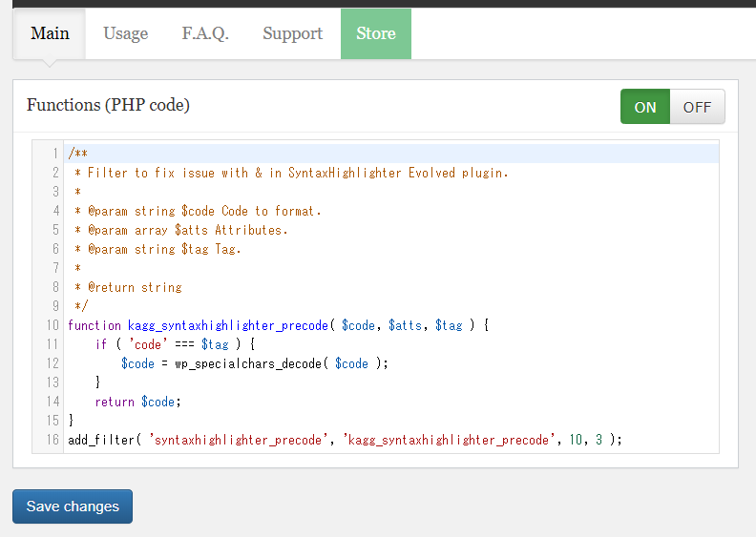The height and width of the screenshot is (537, 756).
Task: Click the return $code statement
Action: (x=137, y=402)
